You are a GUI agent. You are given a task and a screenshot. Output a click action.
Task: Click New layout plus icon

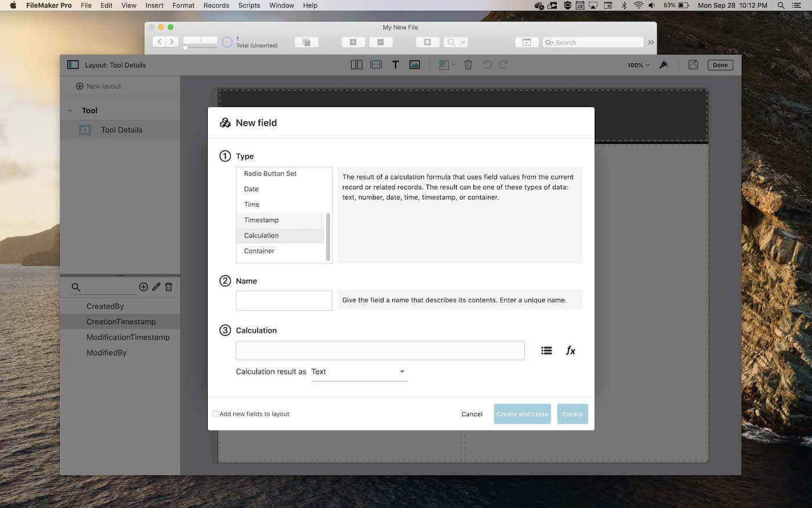click(79, 86)
